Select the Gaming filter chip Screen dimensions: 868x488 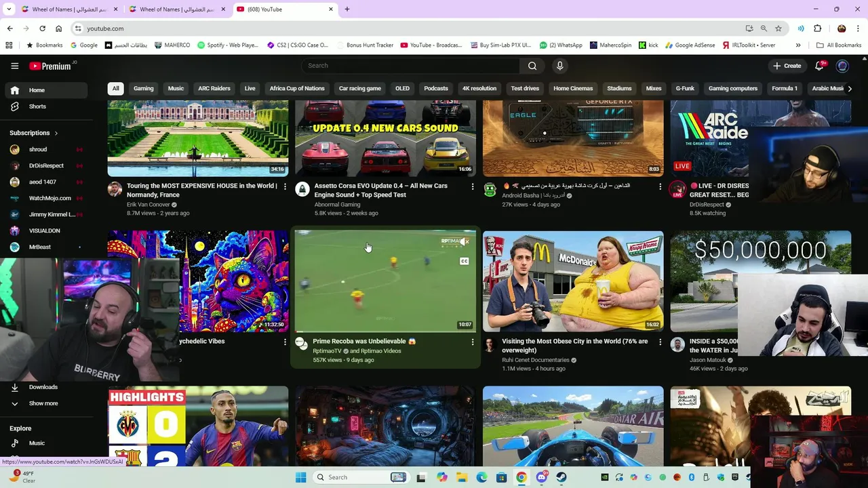143,89
